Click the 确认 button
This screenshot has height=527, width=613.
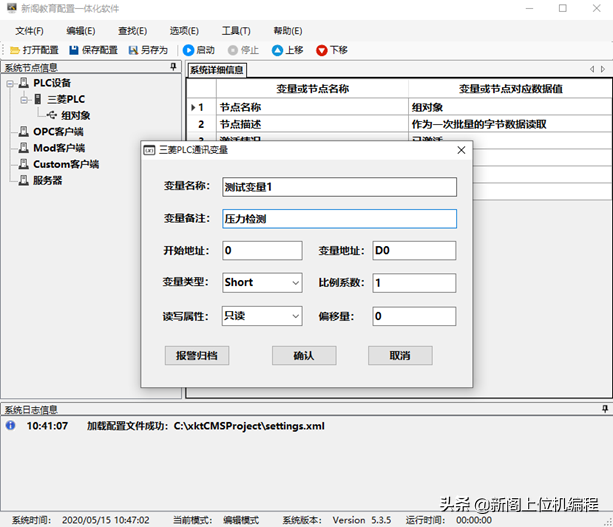tap(304, 355)
